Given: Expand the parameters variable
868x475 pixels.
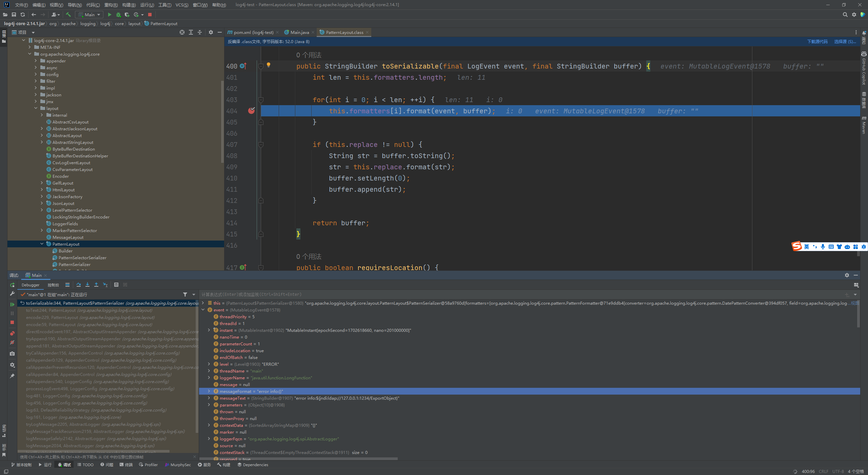Looking at the screenshot, I should click(x=209, y=405).
